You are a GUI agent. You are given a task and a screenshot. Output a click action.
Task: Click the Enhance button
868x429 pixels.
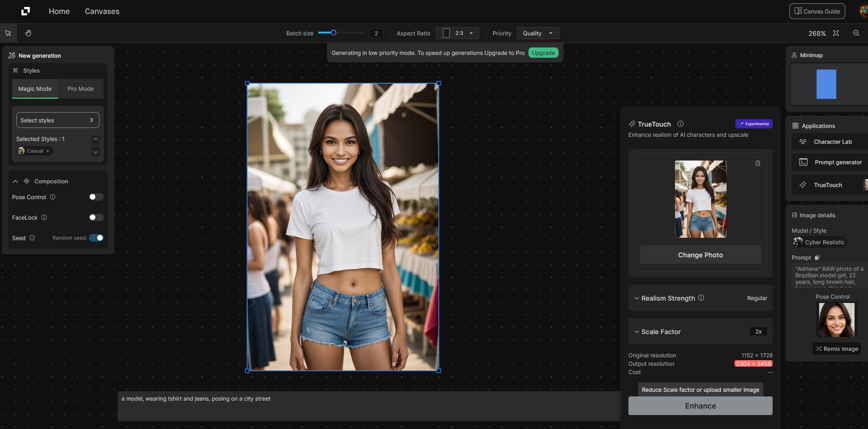coord(700,406)
